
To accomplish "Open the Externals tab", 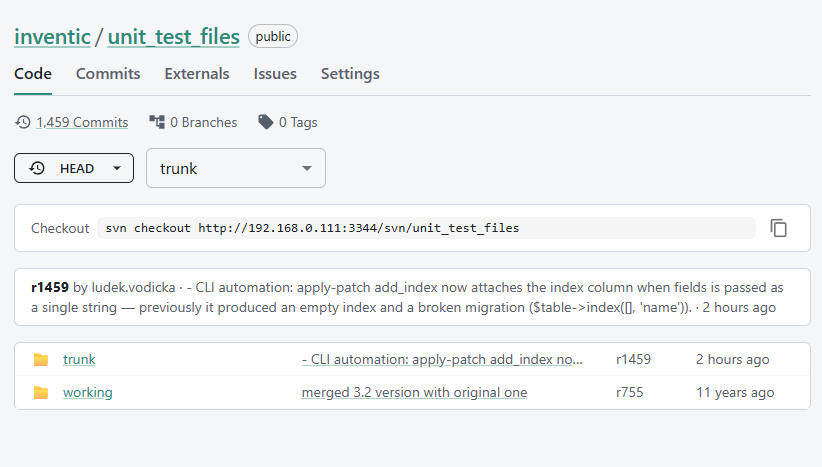I will pyautogui.click(x=197, y=74).
